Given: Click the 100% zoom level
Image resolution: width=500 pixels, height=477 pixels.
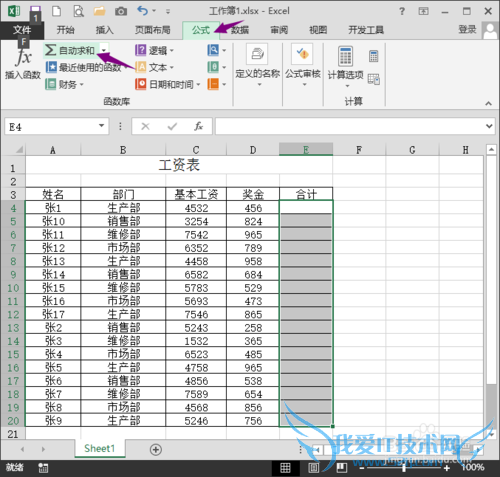Looking at the screenshot, I should pos(473,468).
